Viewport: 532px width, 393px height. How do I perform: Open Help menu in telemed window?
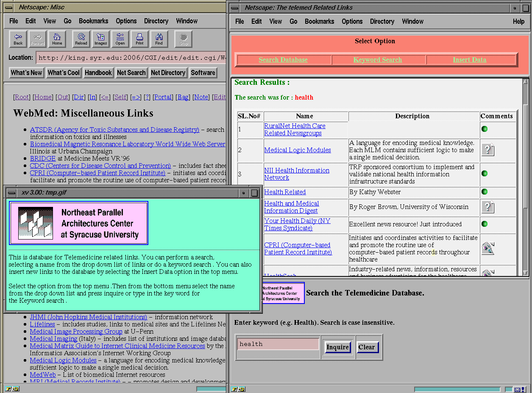[518, 21]
